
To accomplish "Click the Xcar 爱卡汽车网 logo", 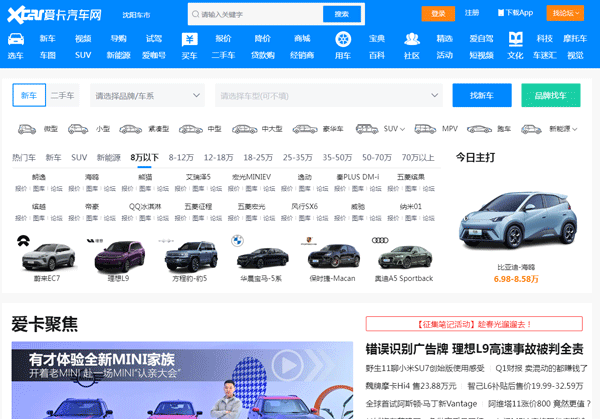I will (x=54, y=15).
